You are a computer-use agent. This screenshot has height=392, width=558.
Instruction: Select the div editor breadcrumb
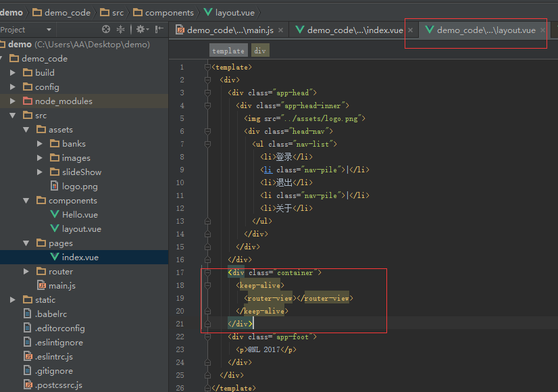pos(260,51)
